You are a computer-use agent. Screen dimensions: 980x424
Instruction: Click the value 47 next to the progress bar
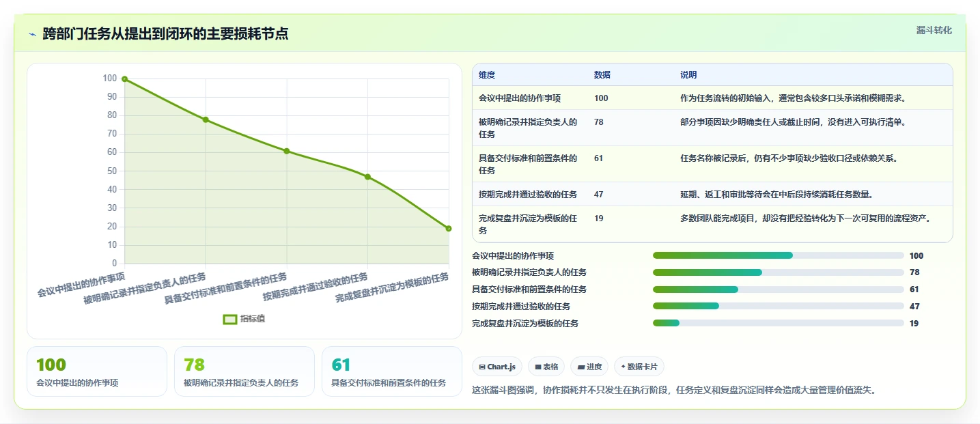click(914, 307)
